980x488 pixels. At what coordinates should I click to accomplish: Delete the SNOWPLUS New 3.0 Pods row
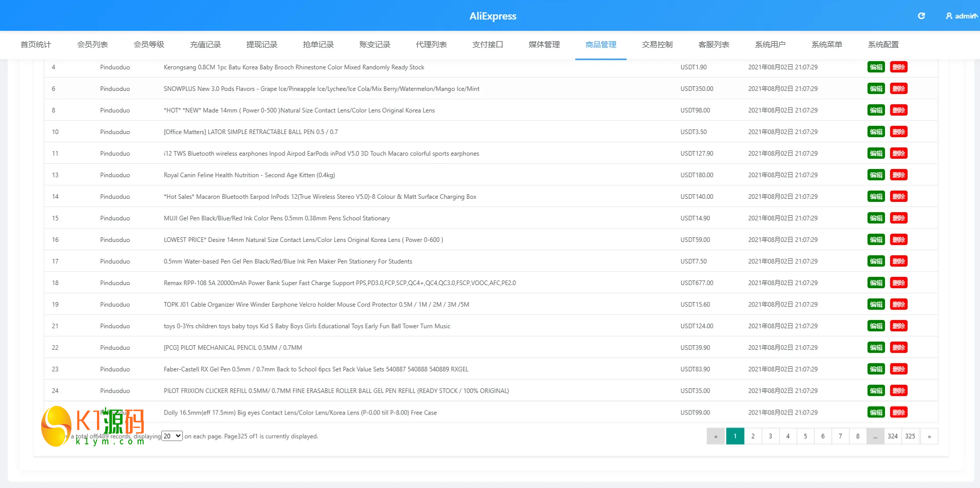(x=899, y=89)
